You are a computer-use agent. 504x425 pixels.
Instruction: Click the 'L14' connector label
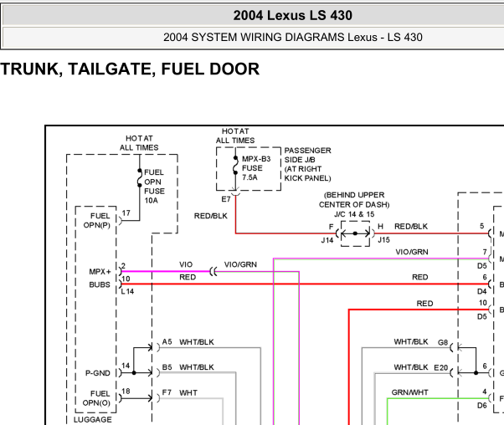coord(127,291)
